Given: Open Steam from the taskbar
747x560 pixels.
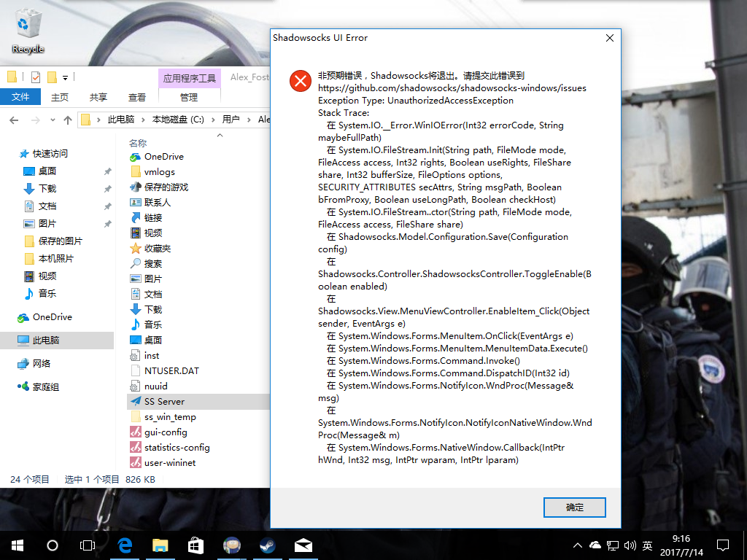Looking at the screenshot, I should coord(267,545).
